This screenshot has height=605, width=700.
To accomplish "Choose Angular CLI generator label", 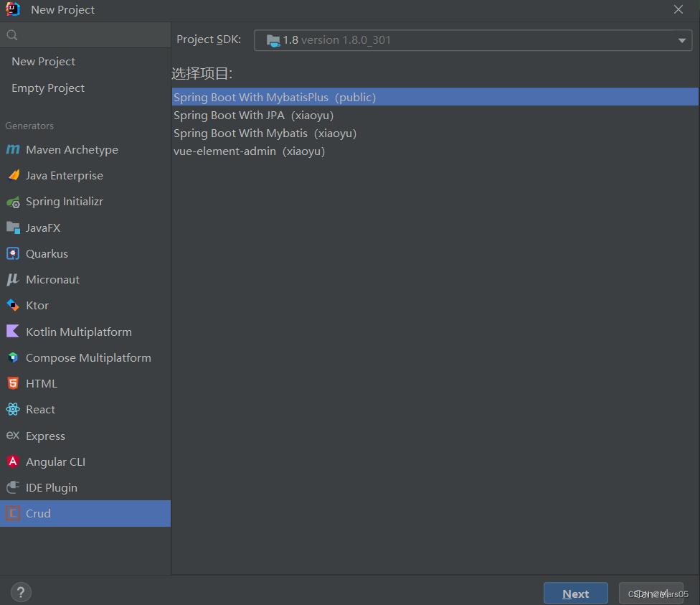I will coord(55,462).
